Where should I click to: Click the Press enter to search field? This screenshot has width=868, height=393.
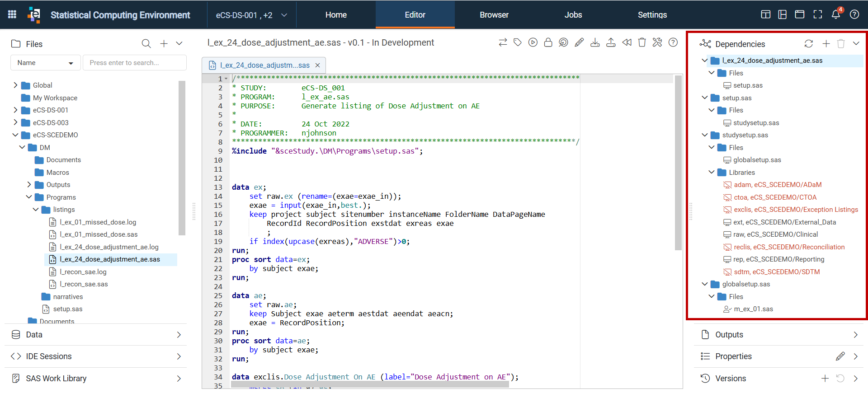135,63
